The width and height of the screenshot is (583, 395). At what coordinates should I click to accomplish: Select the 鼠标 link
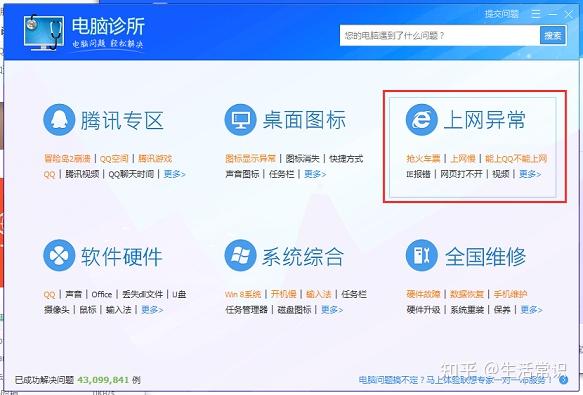click(88, 309)
